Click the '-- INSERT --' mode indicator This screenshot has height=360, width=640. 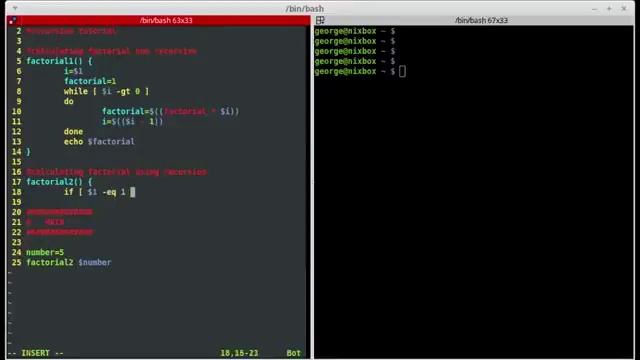click(36, 353)
